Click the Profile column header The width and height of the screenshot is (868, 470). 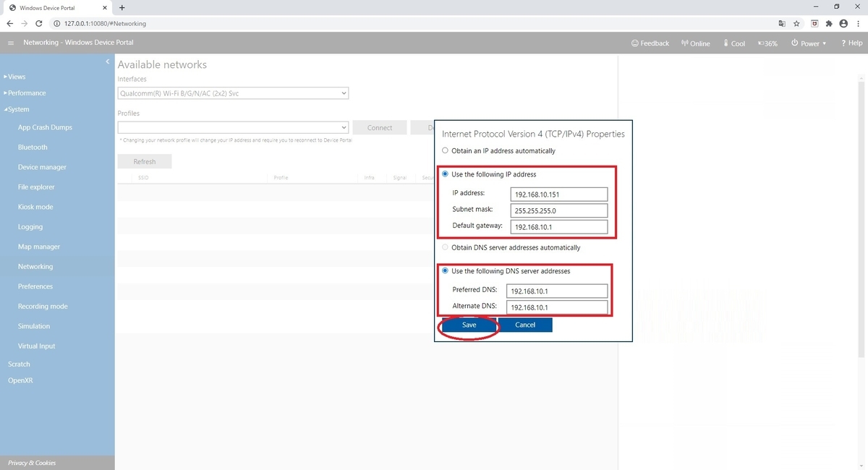point(281,177)
